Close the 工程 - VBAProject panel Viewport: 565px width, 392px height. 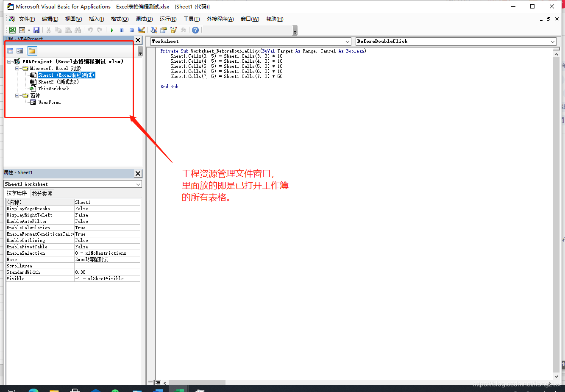tap(138, 40)
